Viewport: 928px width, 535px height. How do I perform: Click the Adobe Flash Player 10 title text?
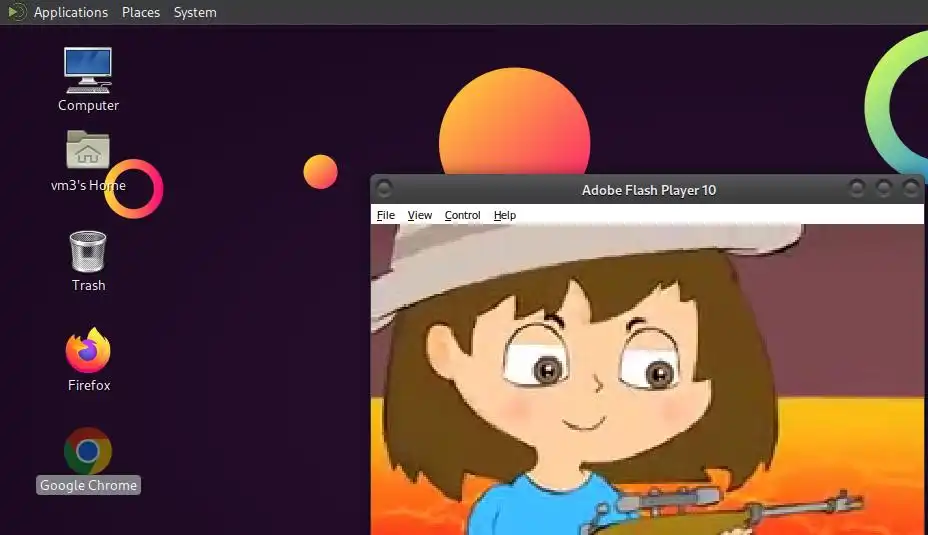[x=649, y=190]
